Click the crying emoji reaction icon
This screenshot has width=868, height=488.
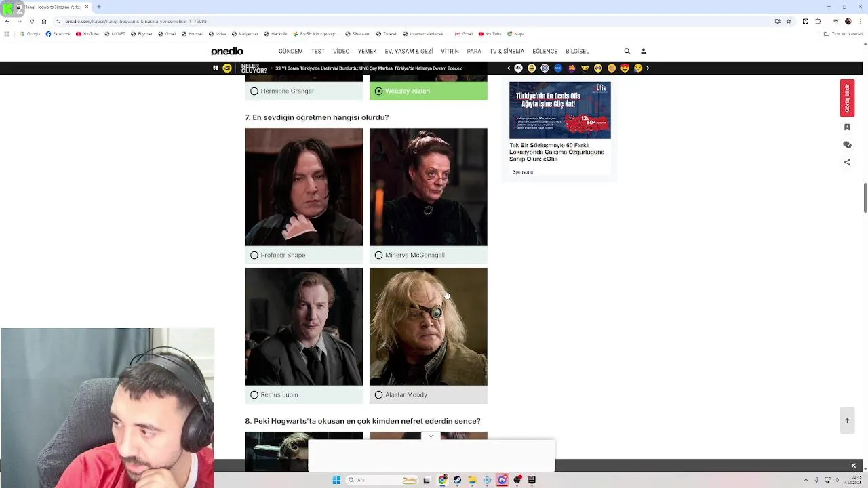click(x=638, y=68)
